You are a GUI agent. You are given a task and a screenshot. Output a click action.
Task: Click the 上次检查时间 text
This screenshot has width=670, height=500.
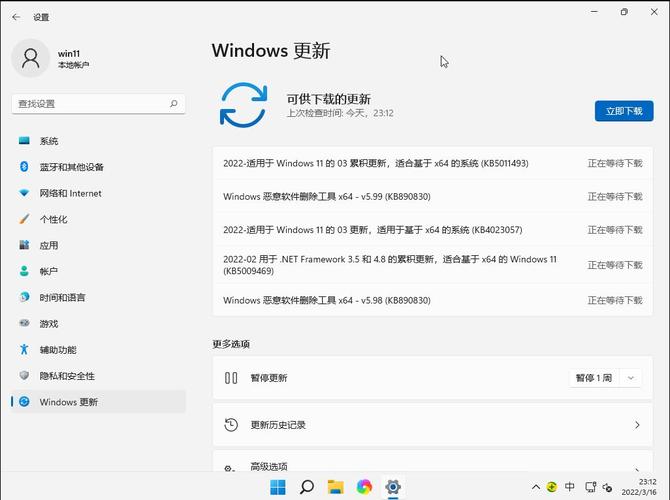pyautogui.click(x=340, y=113)
